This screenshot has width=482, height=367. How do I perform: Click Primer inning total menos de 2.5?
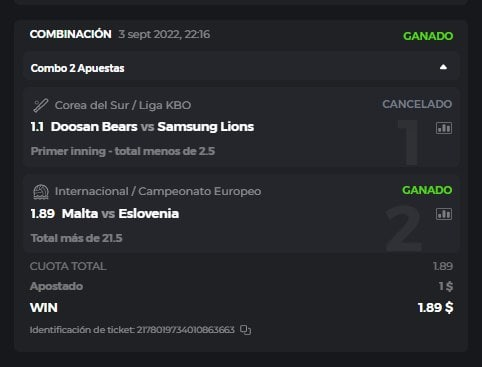(123, 151)
